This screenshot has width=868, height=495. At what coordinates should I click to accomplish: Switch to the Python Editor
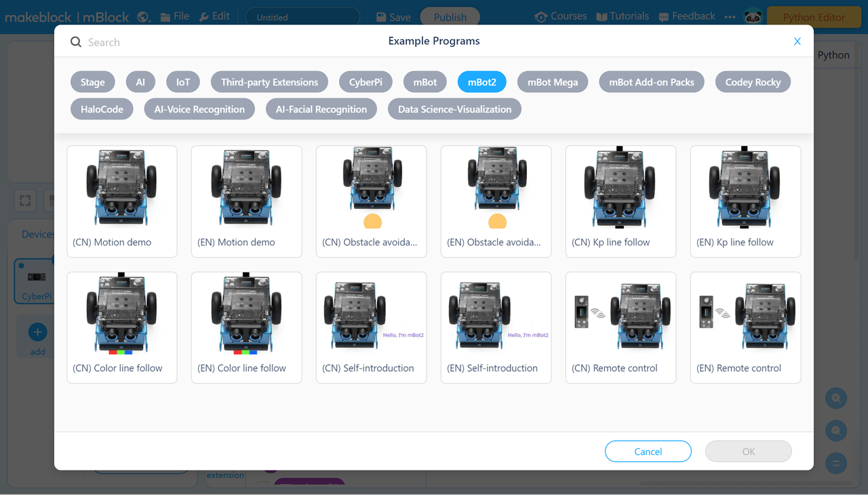coord(814,17)
